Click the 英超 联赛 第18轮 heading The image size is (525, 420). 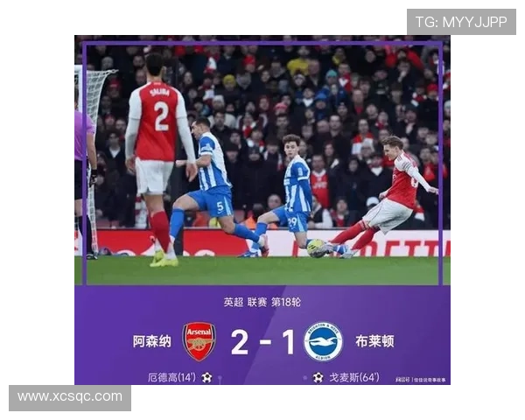point(262,303)
